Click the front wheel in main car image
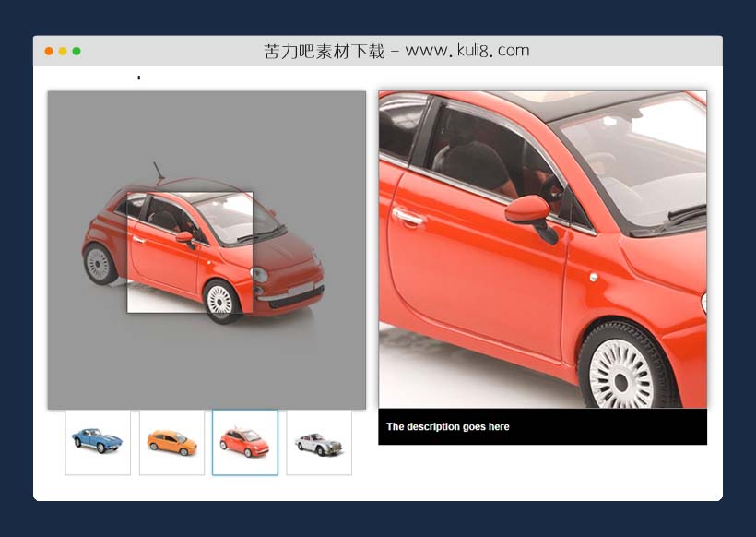Viewport: 756px width, 537px height. [x=220, y=300]
